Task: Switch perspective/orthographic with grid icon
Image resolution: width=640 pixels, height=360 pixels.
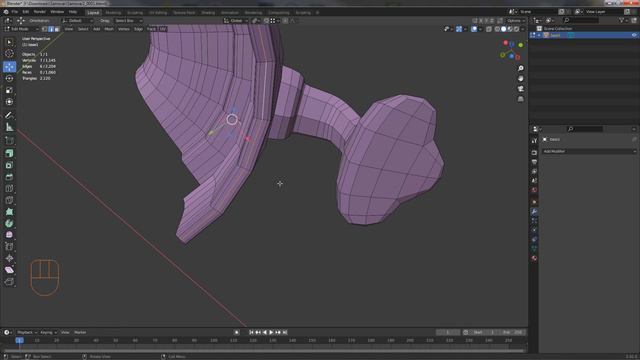Action: click(x=520, y=99)
